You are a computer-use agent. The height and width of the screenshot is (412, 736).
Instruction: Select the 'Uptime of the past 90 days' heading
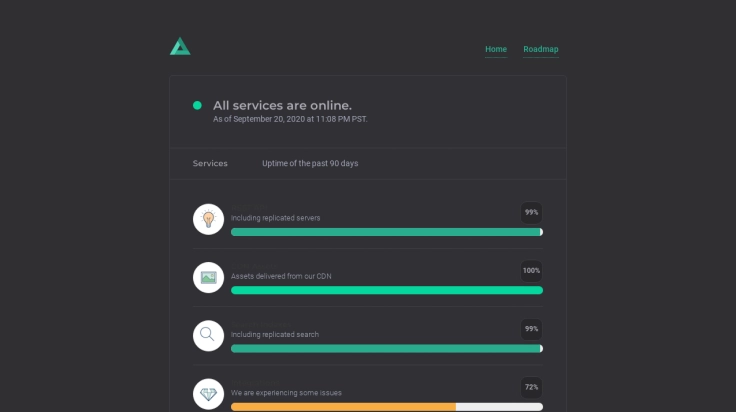coord(310,163)
